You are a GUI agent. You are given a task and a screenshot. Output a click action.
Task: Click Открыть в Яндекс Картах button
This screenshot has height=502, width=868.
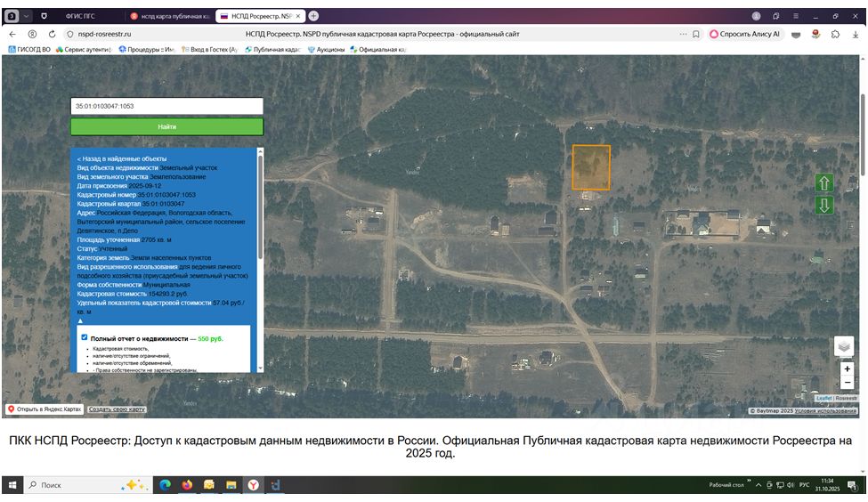(45, 409)
